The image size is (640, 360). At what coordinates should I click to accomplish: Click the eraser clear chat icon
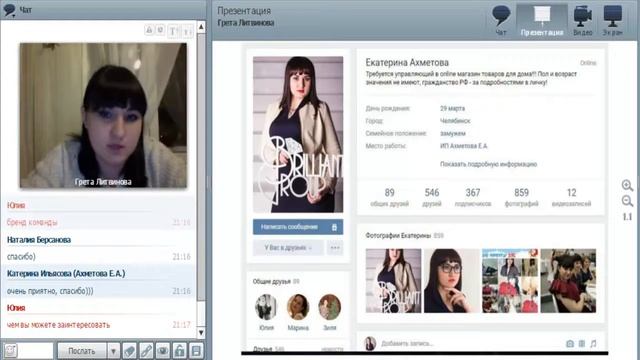point(129,351)
